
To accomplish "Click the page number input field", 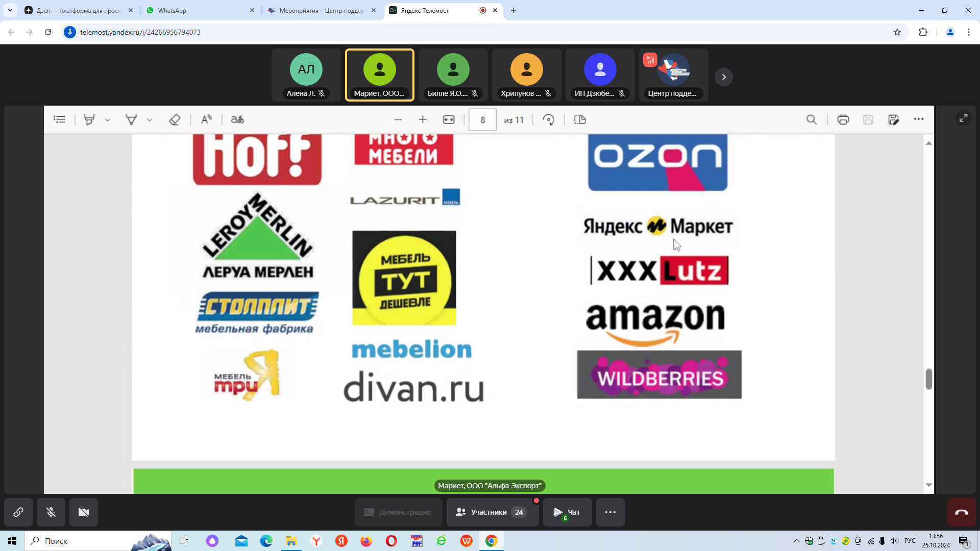I will (482, 120).
